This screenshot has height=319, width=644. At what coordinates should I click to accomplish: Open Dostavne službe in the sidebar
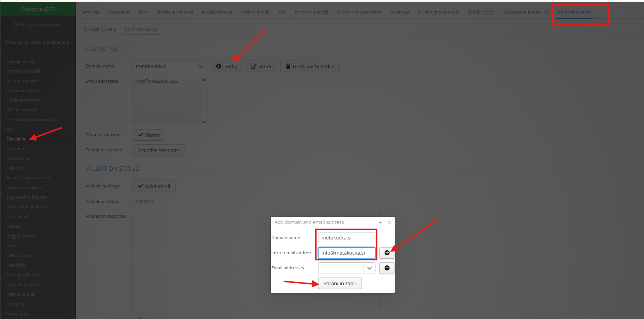click(23, 90)
